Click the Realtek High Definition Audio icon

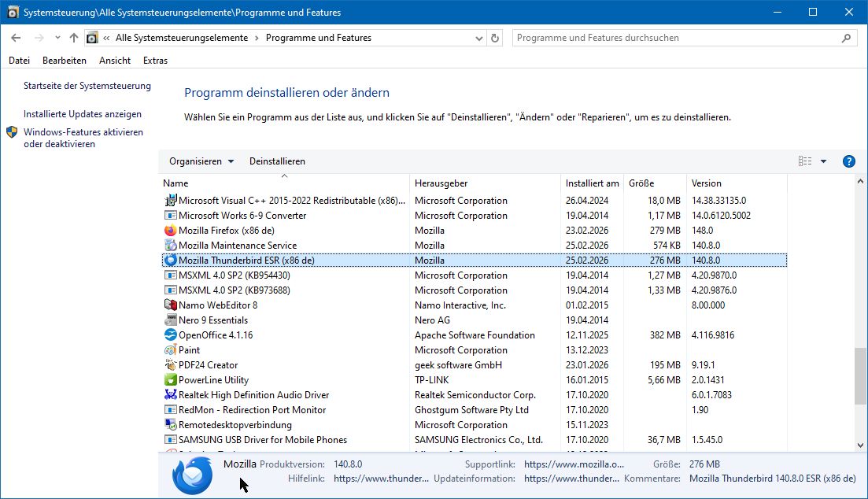coord(171,395)
